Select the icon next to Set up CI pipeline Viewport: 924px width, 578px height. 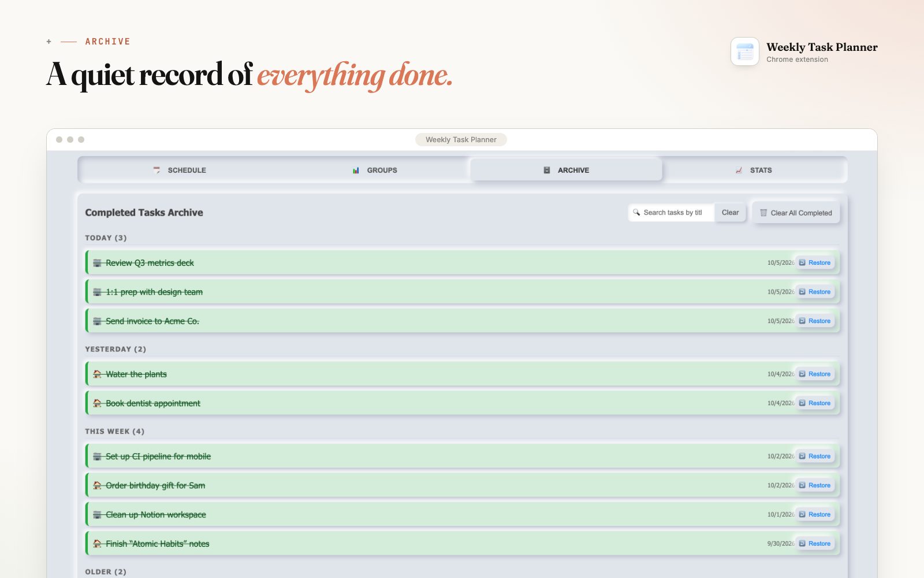pos(97,457)
